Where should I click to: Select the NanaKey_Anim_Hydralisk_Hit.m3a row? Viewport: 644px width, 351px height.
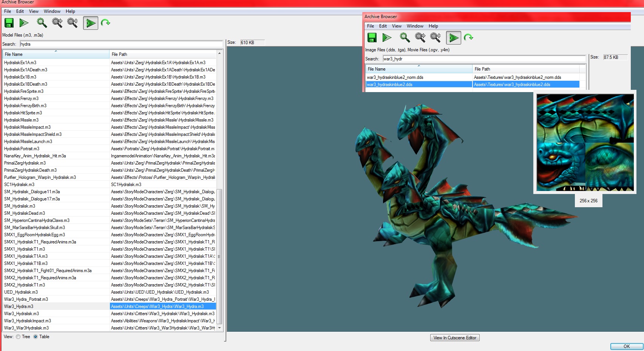(x=110, y=156)
